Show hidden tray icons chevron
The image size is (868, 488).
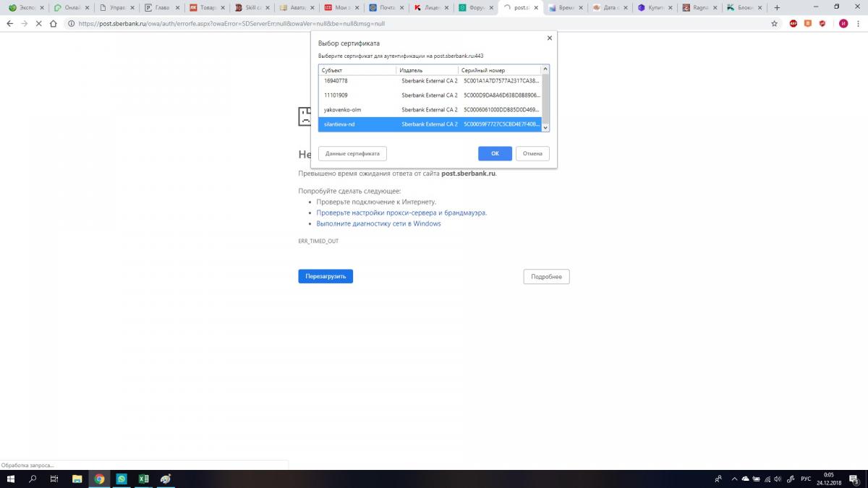(734, 479)
